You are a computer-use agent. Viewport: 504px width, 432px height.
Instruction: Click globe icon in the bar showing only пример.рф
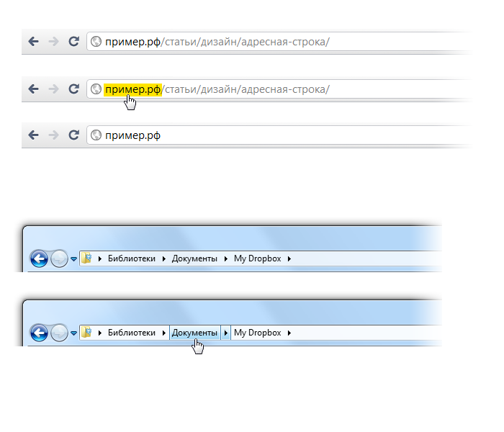(95, 135)
